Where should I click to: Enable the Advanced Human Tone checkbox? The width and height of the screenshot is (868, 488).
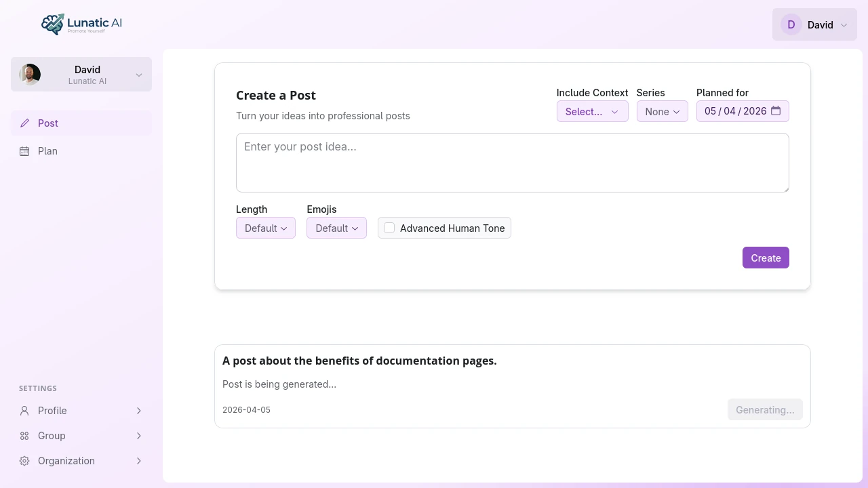389,228
